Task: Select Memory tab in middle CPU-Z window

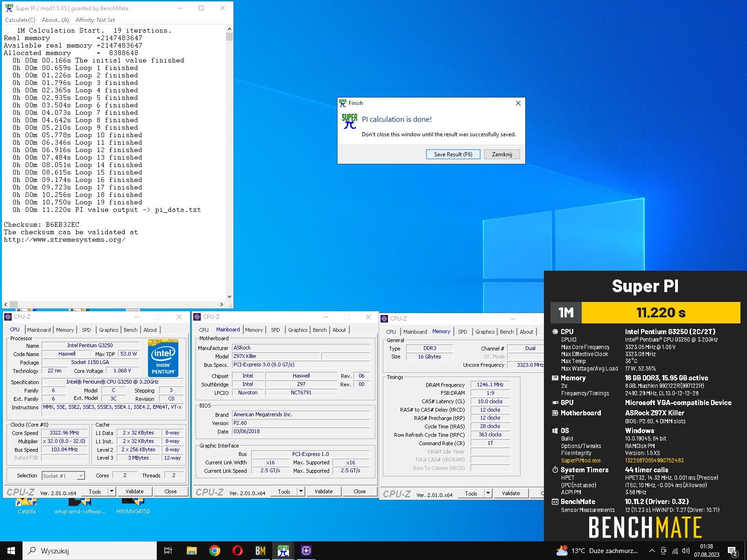Action: (254, 330)
